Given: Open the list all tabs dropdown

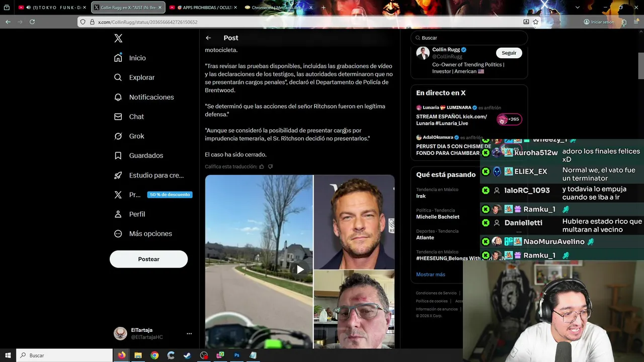Looking at the screenshot, I should (577, 8).
